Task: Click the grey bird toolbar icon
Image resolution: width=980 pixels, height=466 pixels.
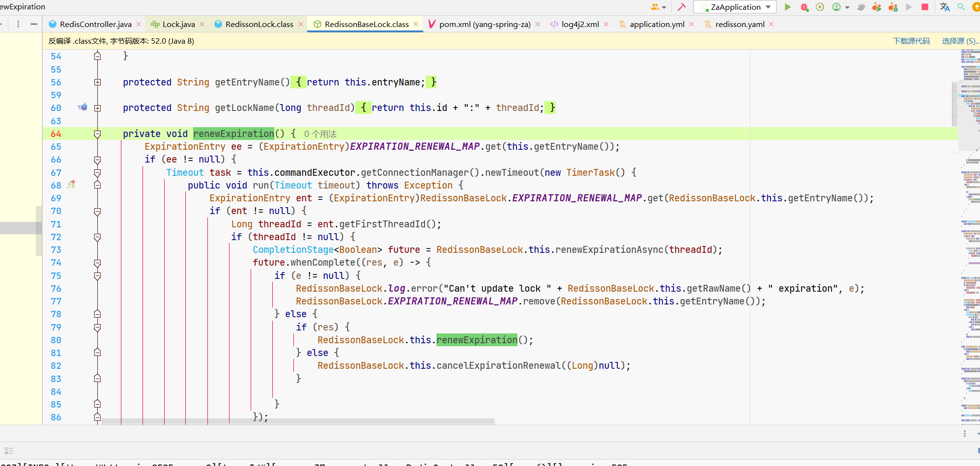Action: (x=861, y=7)
